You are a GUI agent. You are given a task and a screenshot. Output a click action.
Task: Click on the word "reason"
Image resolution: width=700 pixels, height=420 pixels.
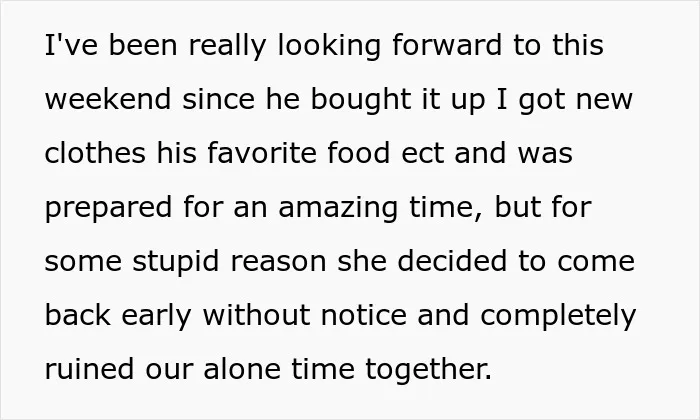(x=278, y=263)
